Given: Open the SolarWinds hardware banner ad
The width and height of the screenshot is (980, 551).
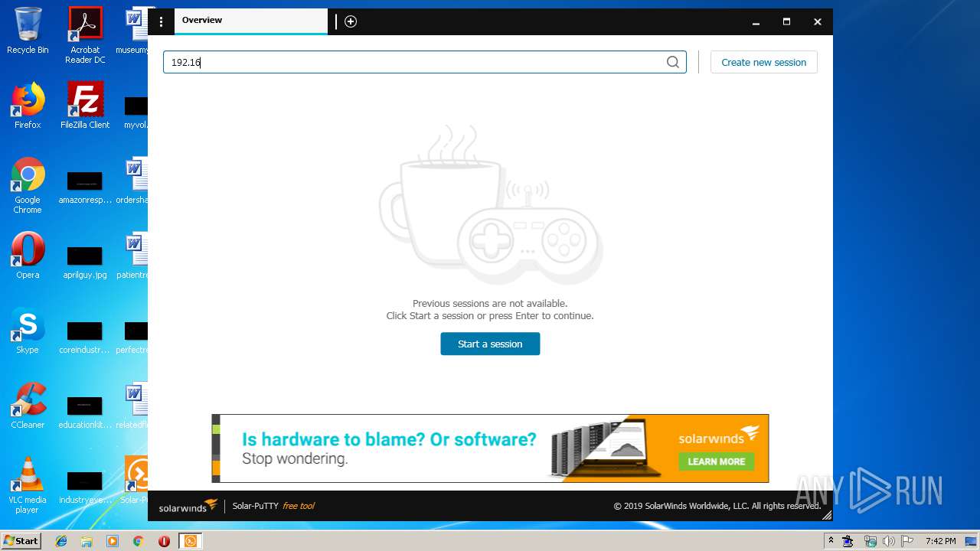Looking at the screenshot, I should [490, 448].
